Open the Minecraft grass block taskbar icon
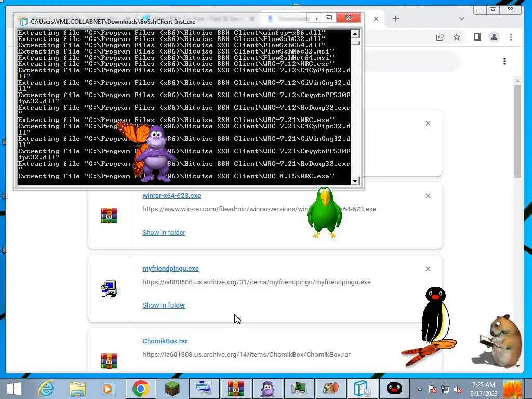The image size is (532, 399). 172,388
